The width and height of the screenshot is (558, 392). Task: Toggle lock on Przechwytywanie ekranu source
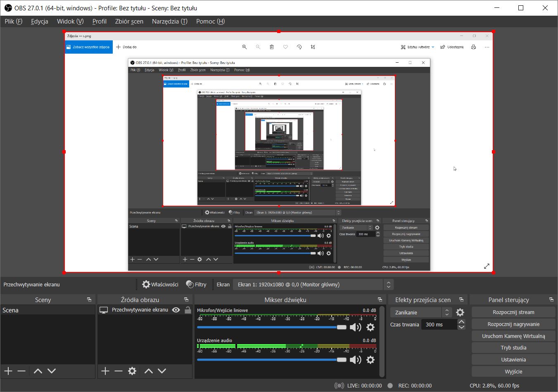click(x=188, y=310)
